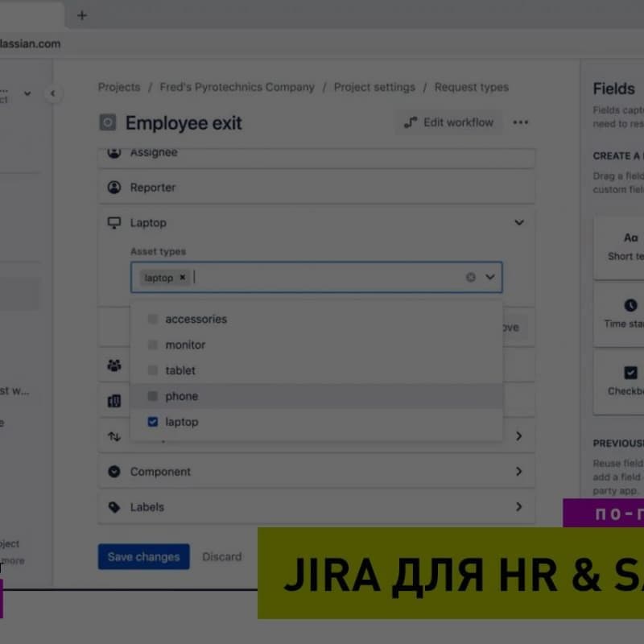Click the Time stamp clock field icon
The width and height of the screenshot is (644, 644).
tap(630, 305)
